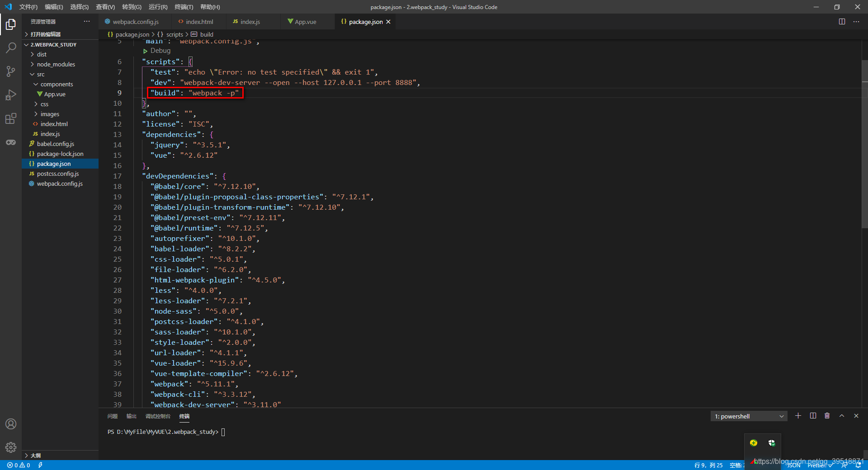Screen dimensions: 868x470
Task: Open the 编辑(E) menu
Action: pyautogui.click(x=54, y=7)
